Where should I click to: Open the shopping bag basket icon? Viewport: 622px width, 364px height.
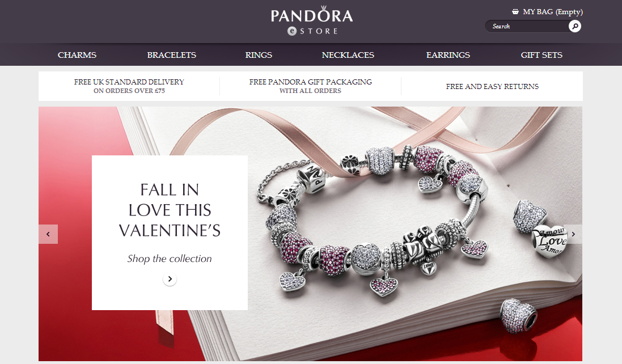pyautogui.click(x=515, y=11)
